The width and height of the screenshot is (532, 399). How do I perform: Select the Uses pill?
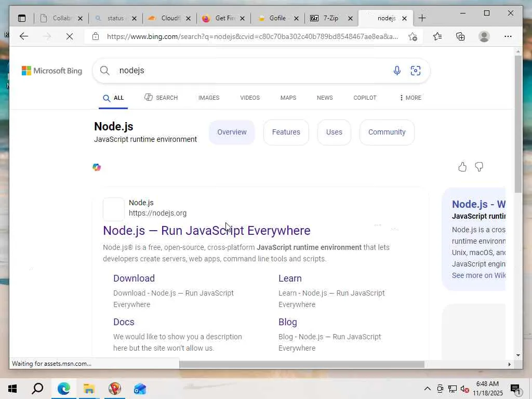tap(334, 132)
